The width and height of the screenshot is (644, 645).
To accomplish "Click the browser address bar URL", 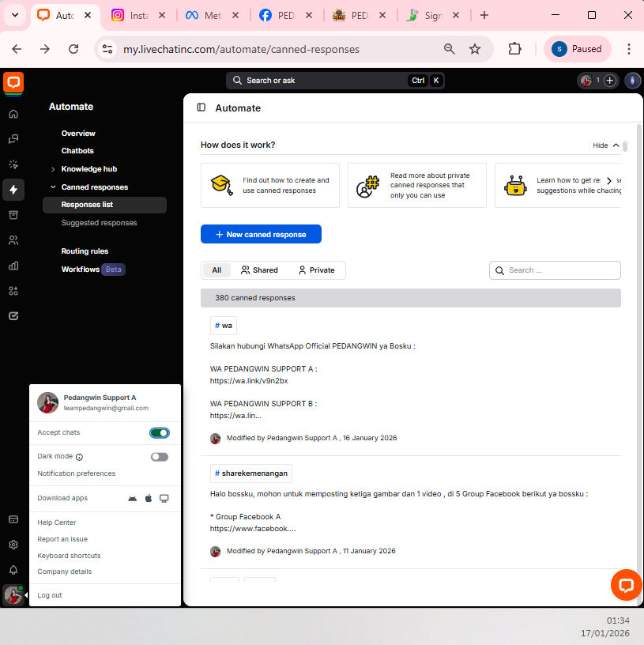I will pos(241,49).
